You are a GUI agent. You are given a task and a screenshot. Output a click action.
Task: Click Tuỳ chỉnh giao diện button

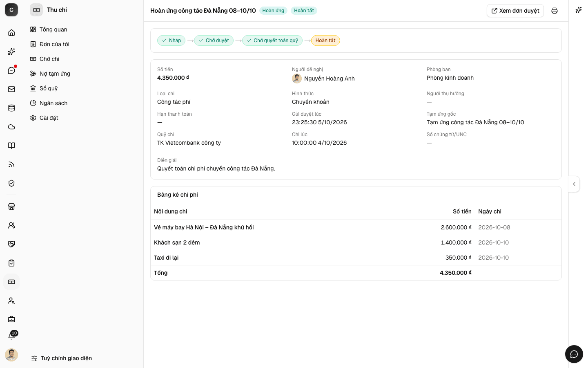pyautogui.click(x=62, y=358)
